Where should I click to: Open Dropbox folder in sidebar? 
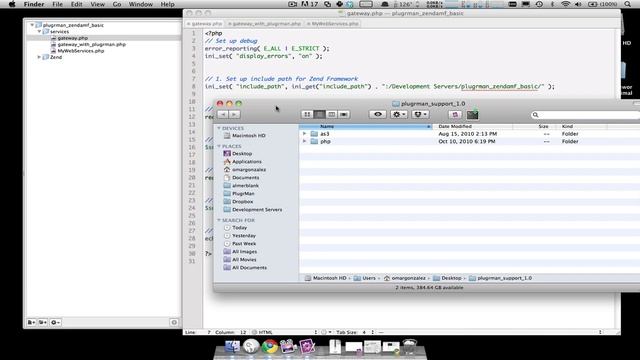pos(238,202)
